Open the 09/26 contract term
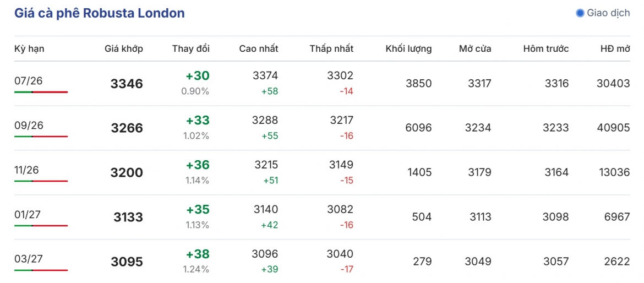Screen dimensions: 644x283 click(x=28, y=126)
